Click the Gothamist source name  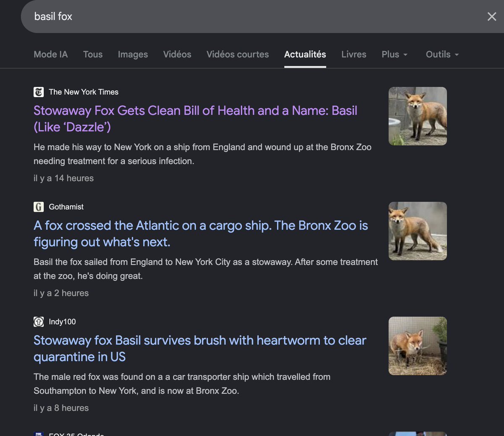pos(66,206)
